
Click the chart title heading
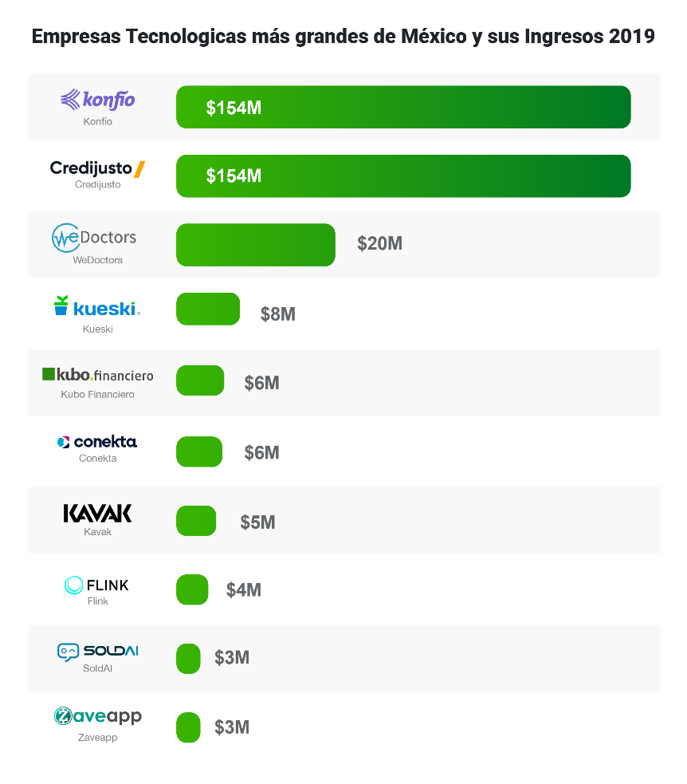click(x=343, y=37)
